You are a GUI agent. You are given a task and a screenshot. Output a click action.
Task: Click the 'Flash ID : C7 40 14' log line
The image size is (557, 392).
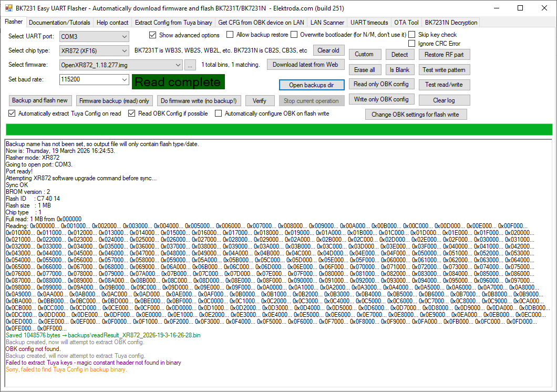(33, 199)
